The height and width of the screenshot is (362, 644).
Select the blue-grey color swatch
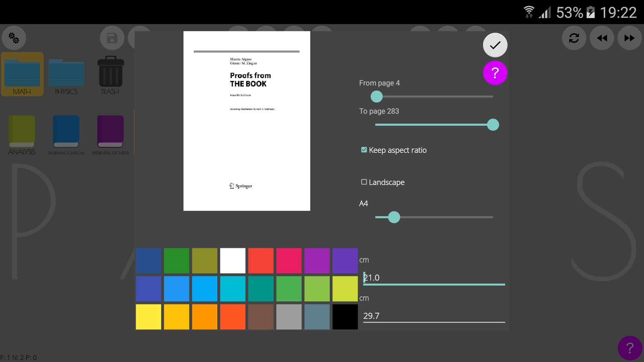pyautogui.click(x=317, y=317)
